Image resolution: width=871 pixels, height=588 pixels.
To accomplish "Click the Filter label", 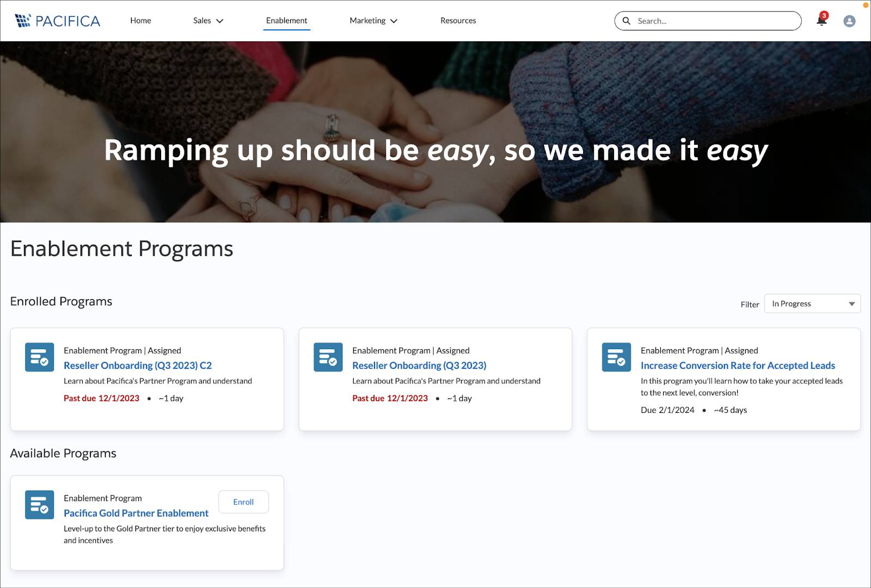I will click(750, 305).
